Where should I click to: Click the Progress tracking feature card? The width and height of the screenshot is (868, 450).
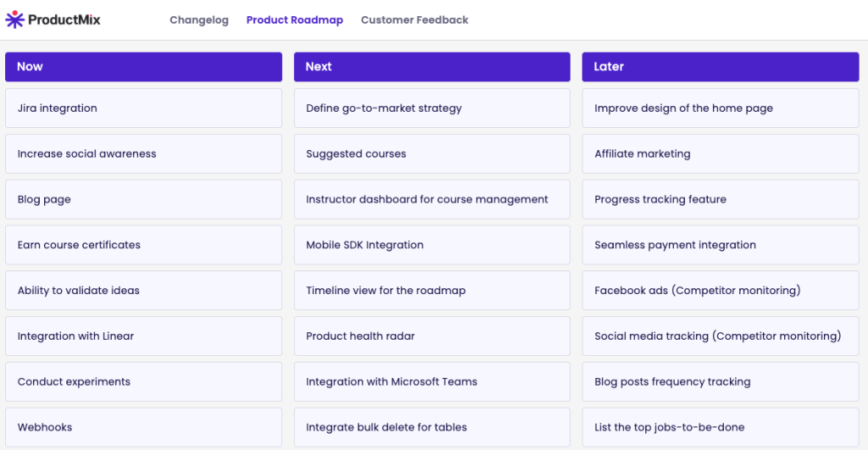(x=720, y=199)
